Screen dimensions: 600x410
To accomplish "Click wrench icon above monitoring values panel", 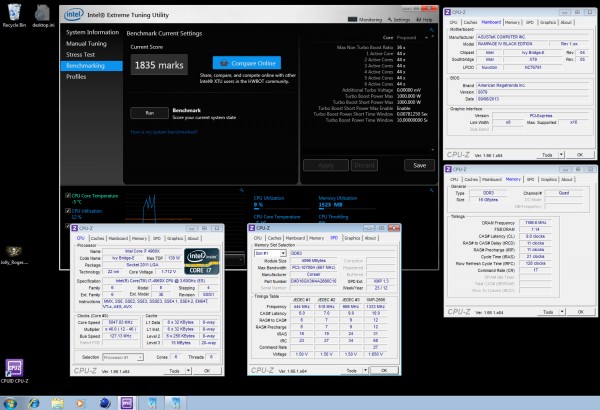I will pyautogui.click(x=432, y=190).
